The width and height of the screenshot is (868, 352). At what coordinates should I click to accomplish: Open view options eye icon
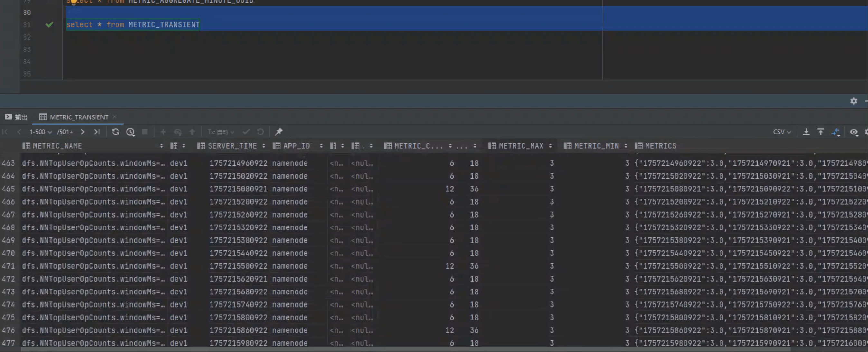point(854,132)
